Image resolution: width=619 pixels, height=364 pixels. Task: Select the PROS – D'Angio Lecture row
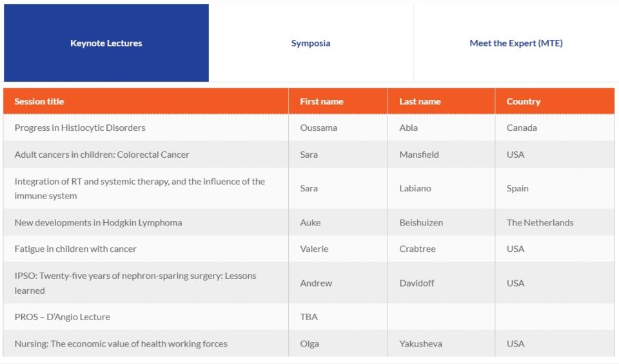pos(62,317)
